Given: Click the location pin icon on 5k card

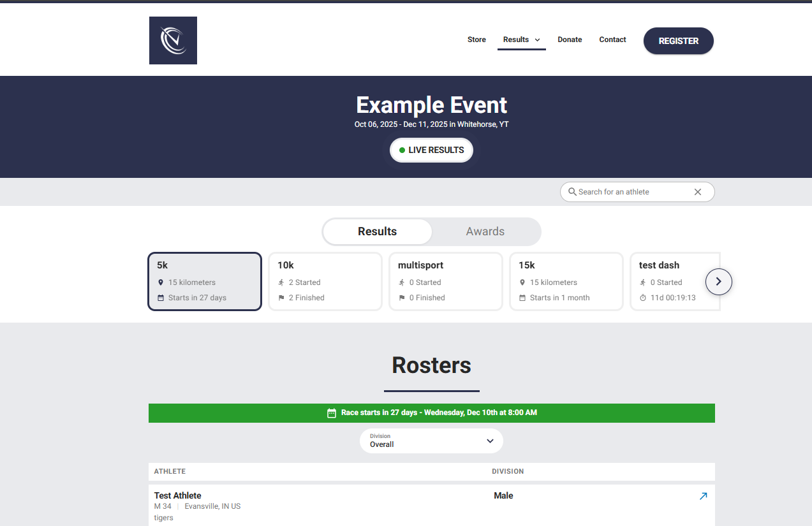Looking at the screenshot, I should point(161,282).
